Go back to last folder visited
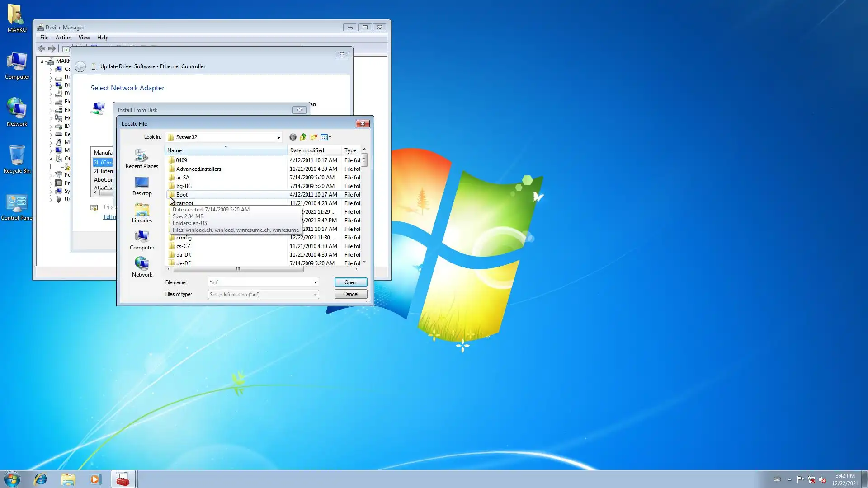This screenshot has width=868, height=488. pos(292,137)
